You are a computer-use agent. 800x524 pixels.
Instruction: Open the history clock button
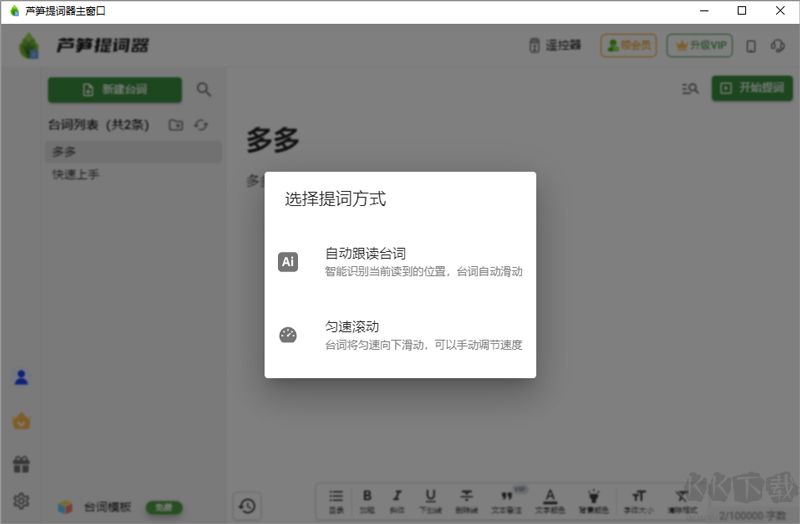click(x=247, y=506)
